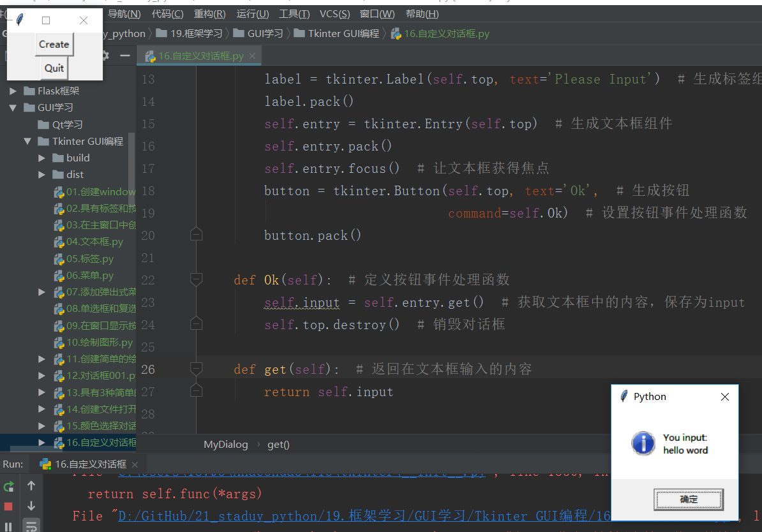Image resolution: width=762 pixels, height=532 pixels.
Task: Expand the 07.添加弹出式菜 file node
Action: coord(41,292)
